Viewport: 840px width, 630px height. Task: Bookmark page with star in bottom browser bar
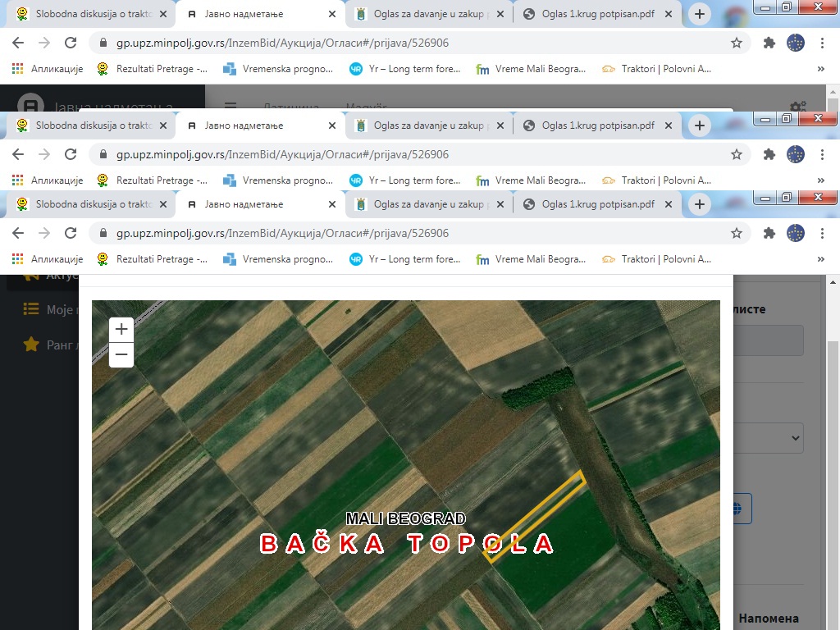[737, 233]
